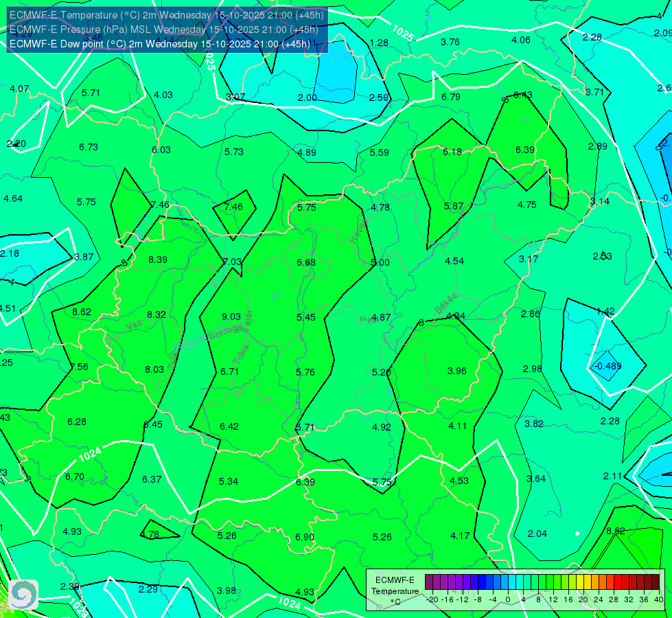672x618 pixels.
Task: Click the yellow 20 swatch in the legend
Action: click(x=580, y=582)
